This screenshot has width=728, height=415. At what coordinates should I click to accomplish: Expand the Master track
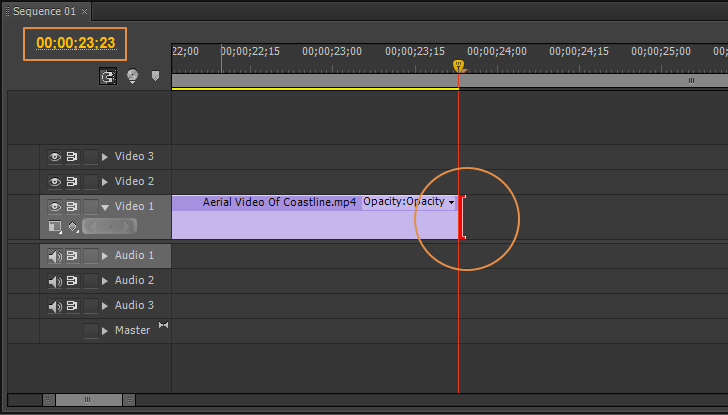[x=105, y=331]
